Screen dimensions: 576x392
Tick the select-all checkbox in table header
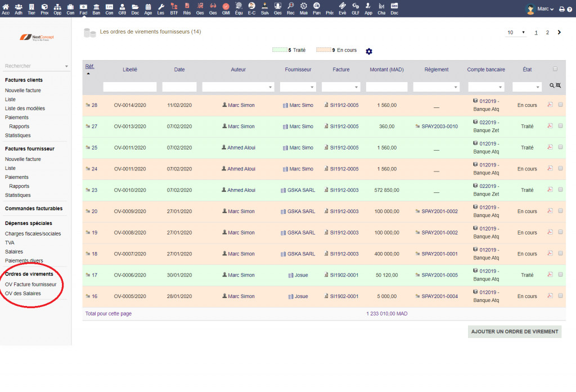(x=555, y=69)
